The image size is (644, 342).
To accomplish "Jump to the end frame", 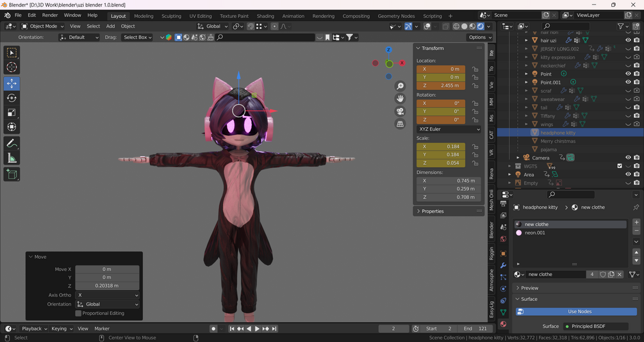I will pyautogui.click(x=274, y=329).
